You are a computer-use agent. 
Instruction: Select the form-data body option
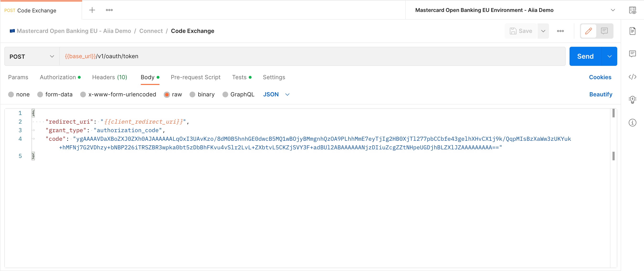(40, 94)
